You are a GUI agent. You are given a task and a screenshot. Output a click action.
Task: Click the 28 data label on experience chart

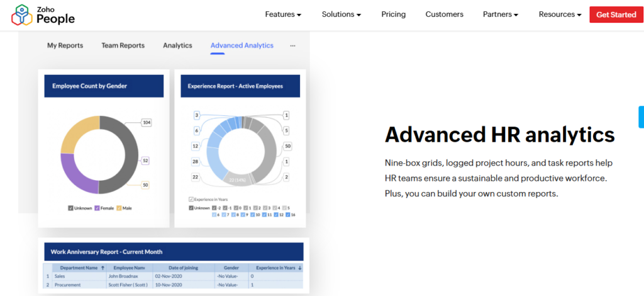point(196,162)
